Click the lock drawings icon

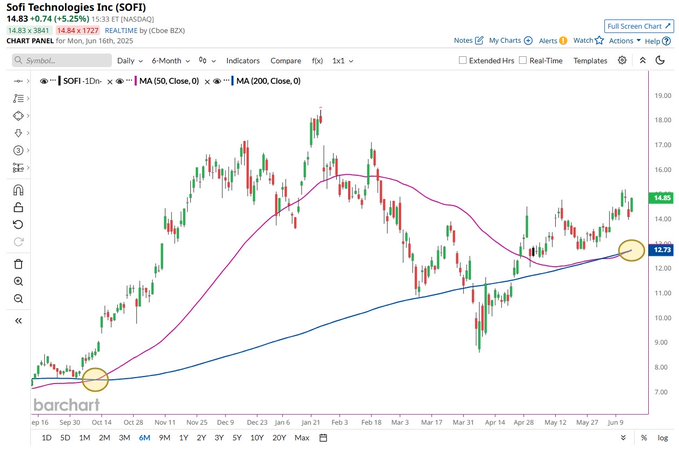coord(18,207)
